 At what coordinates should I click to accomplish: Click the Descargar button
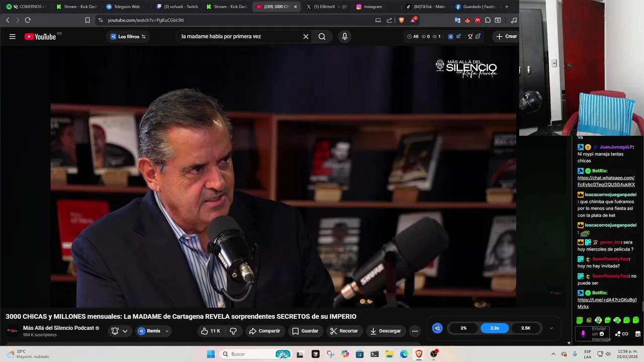[x=385, y=331]
